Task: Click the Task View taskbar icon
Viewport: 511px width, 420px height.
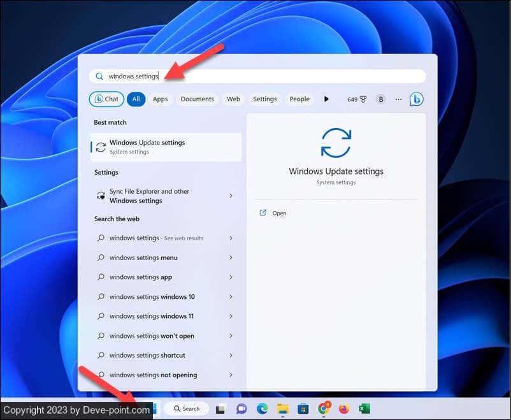Action: pos(220,409)
